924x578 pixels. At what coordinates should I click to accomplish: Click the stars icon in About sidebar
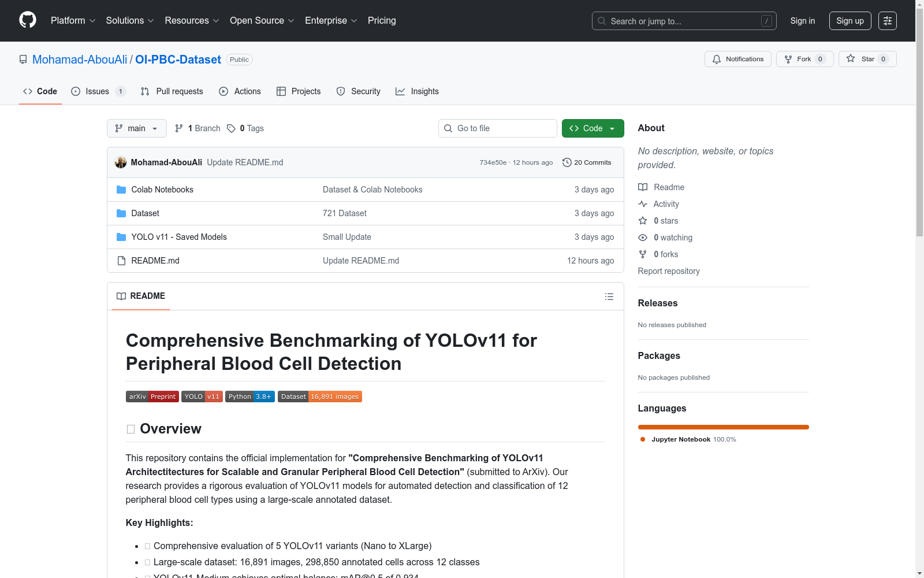point(643,221)
